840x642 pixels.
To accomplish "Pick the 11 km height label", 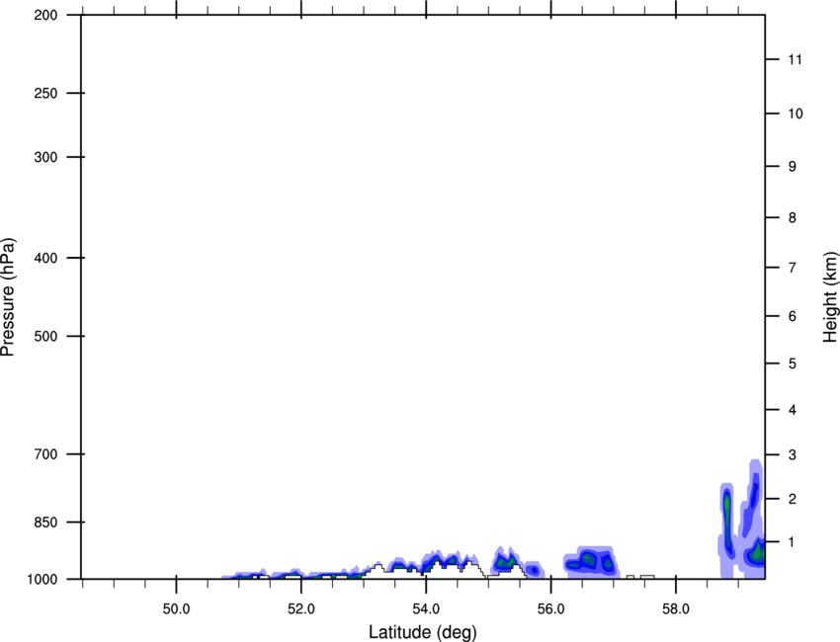I will coord(795,59).
